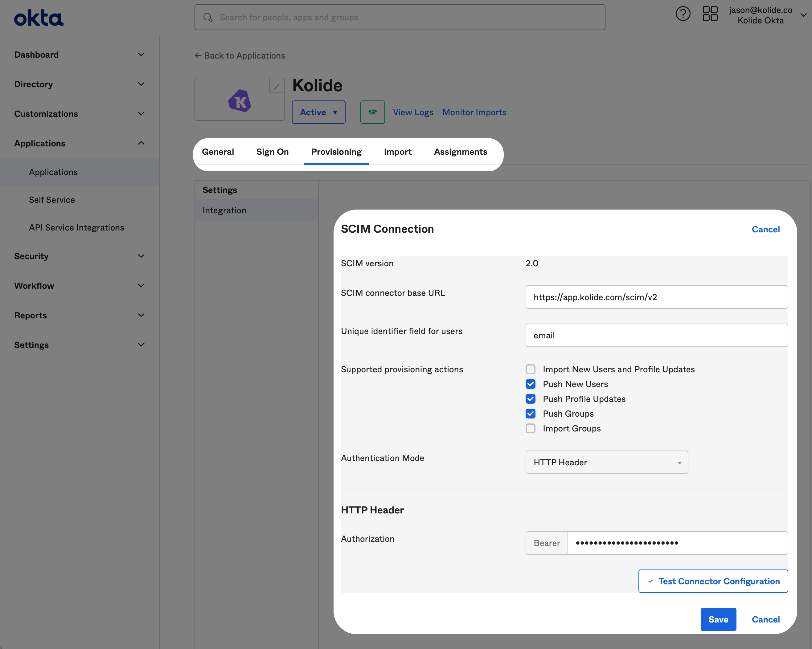Uncheck Push Profile Updates checkbox
812x649 pixels.
click(x=530, y=399)
